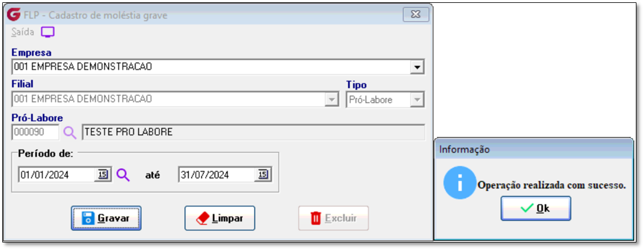Click the red trash icon on Excluir
The width and height of the screenshot is (644, 250).
315,218
